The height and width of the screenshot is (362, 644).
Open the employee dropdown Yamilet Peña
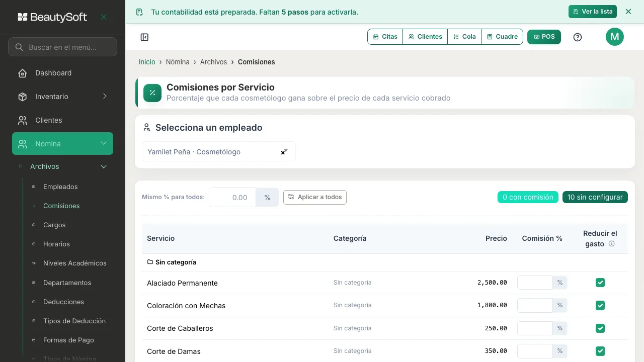(219, 152)
